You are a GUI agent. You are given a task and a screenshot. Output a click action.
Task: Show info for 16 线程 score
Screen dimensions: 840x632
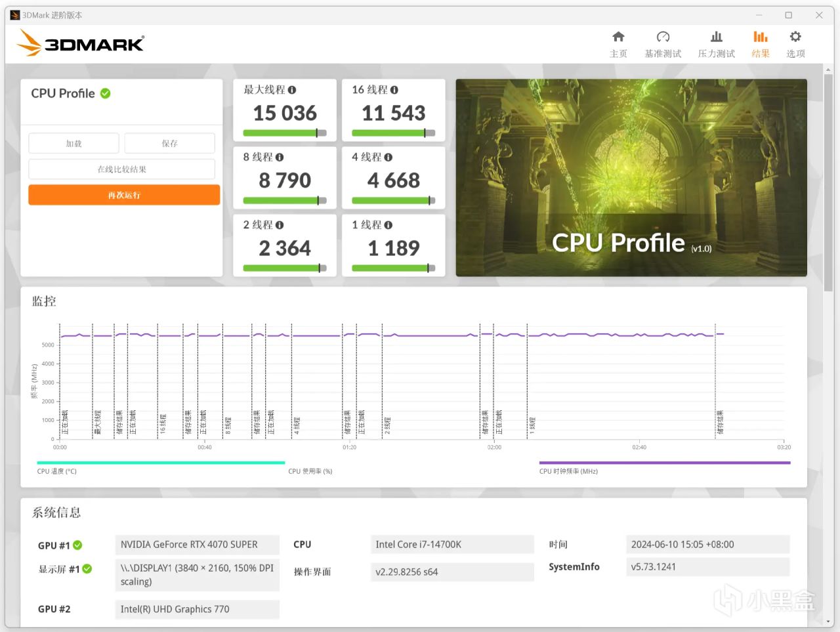click(x=394, y=90)
